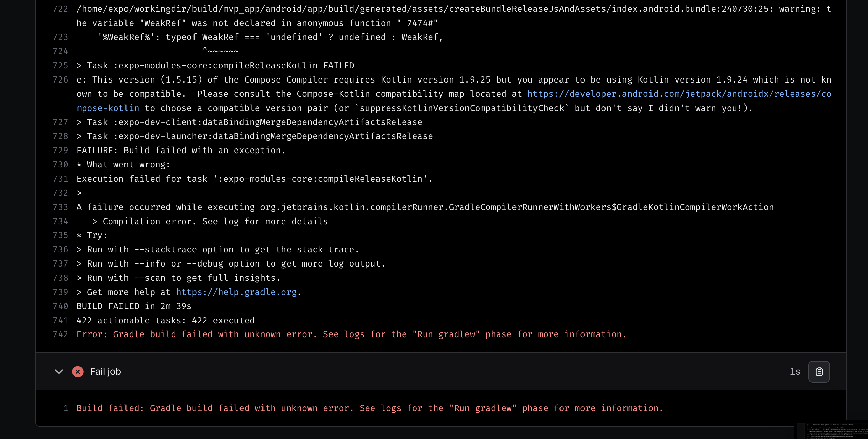
Task: Select line 'Task :expo-modules-core:compileReleaseKotlin FAILED'
Action: coord(215,65)
